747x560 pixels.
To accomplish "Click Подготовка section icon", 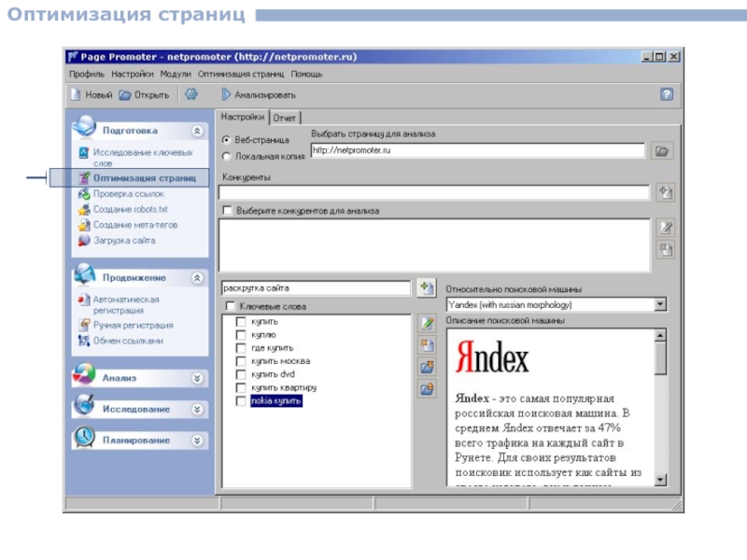I will 84,126.
